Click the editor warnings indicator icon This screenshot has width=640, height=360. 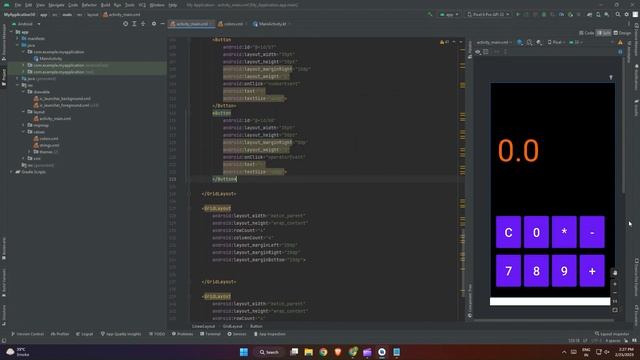(444, 42)
